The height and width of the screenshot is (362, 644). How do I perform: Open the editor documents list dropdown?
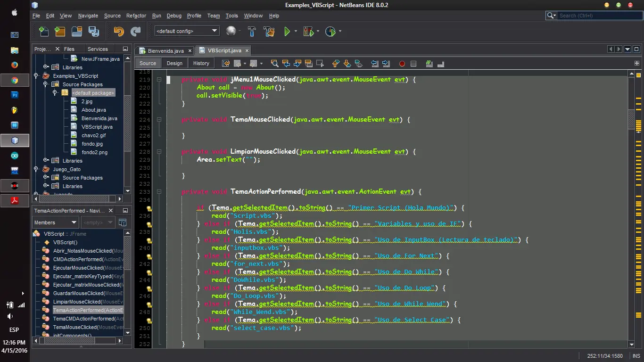pos(627,49)
